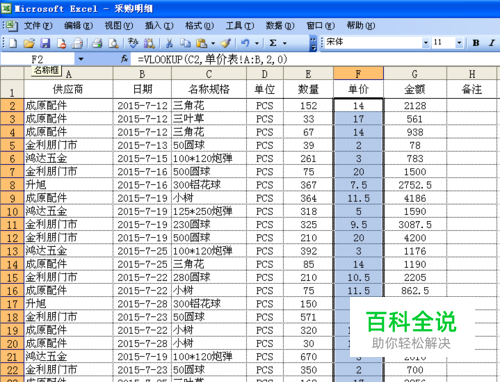Select cell 230圆球 in row 11
Screen dimensions: 500x382
[209, 225]
